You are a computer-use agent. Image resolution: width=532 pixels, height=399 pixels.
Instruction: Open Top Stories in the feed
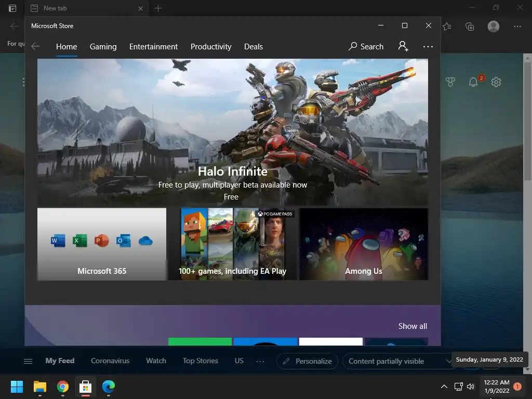201,361
